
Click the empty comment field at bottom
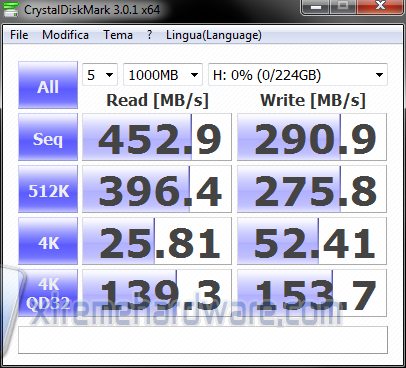[x=203, y=340]
